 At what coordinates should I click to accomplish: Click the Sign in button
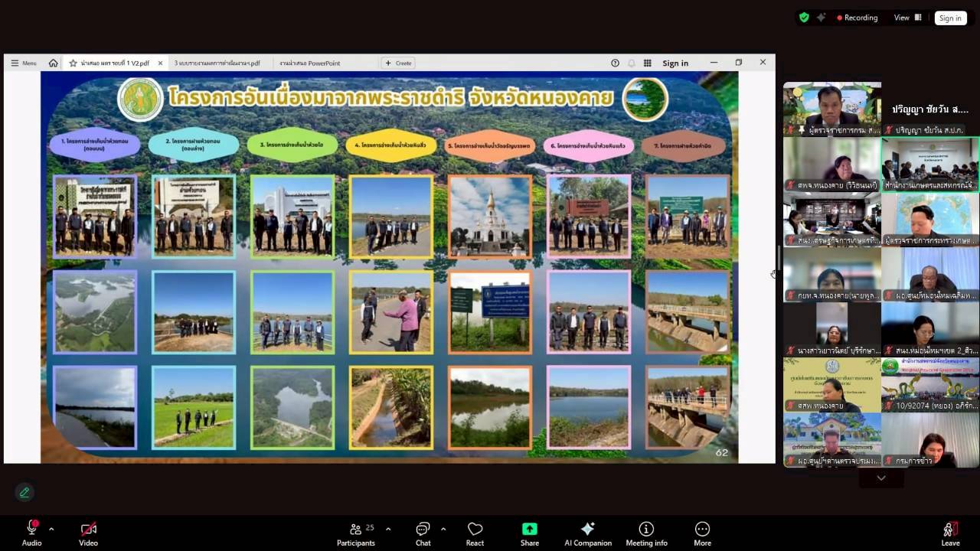(x=950, y=18)
